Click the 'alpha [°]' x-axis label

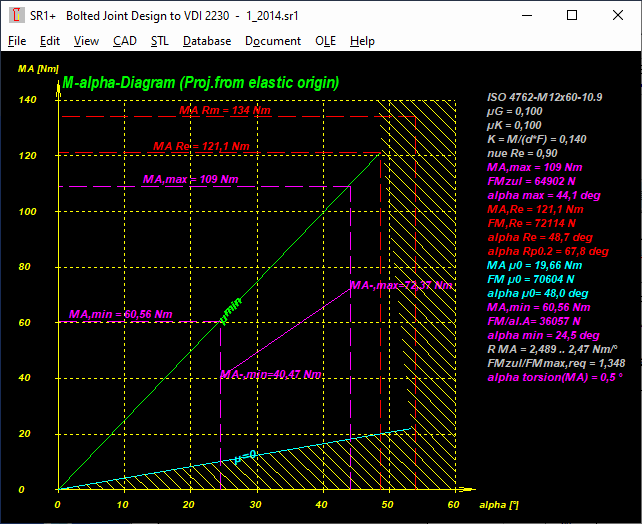pyautogui.click(x=499, y=505)
